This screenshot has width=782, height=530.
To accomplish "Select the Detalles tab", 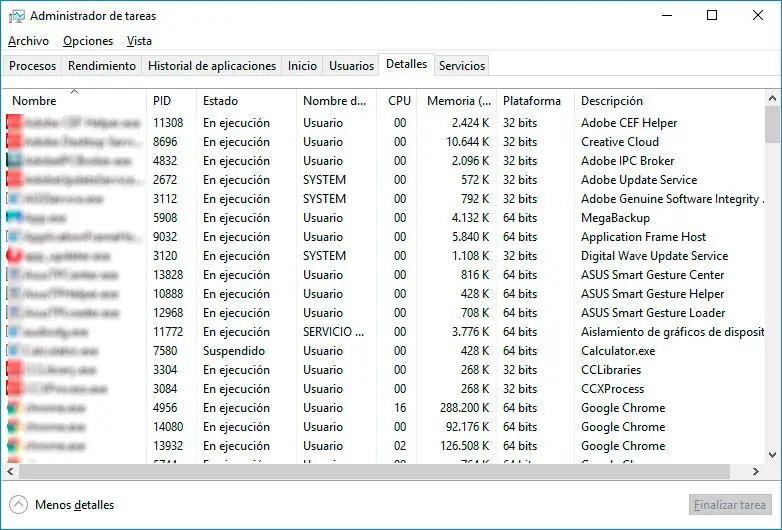I will 406,64.
